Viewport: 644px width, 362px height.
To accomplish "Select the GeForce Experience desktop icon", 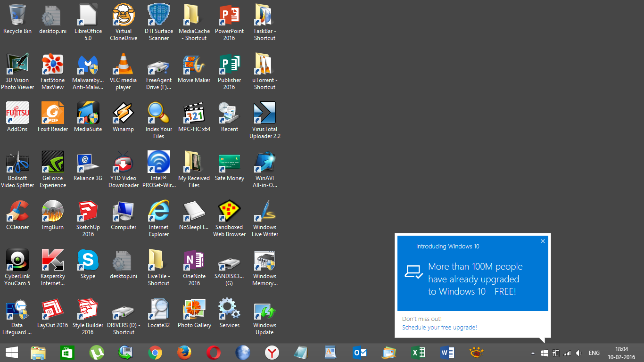I will (x=53, y=162).
